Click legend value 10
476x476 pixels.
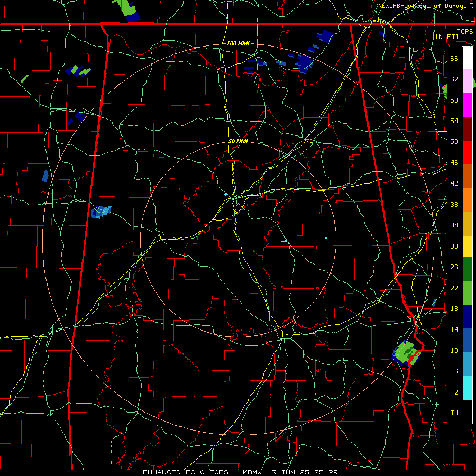click(454, 350)
